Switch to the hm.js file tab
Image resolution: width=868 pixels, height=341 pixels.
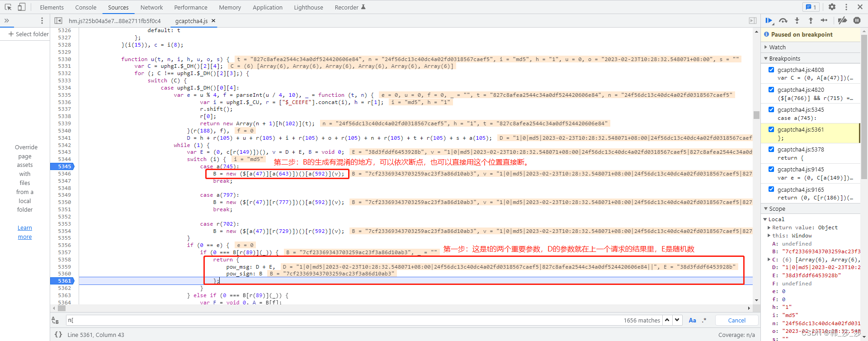114,21
